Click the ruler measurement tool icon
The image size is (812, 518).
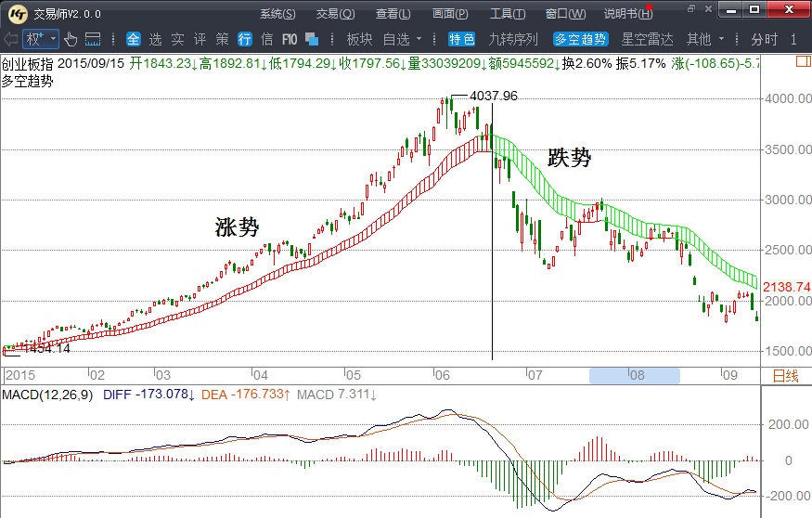[x=93, y=39]
